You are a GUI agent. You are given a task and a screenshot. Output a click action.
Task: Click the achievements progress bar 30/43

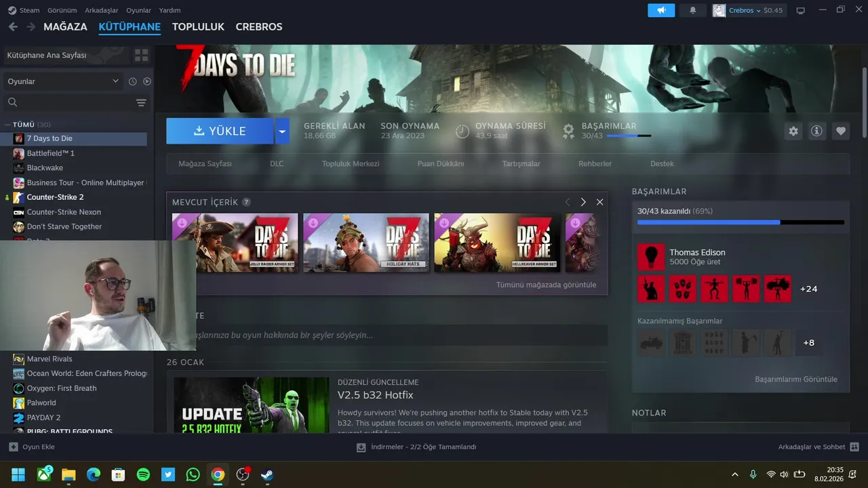click(x=741, y=222)
